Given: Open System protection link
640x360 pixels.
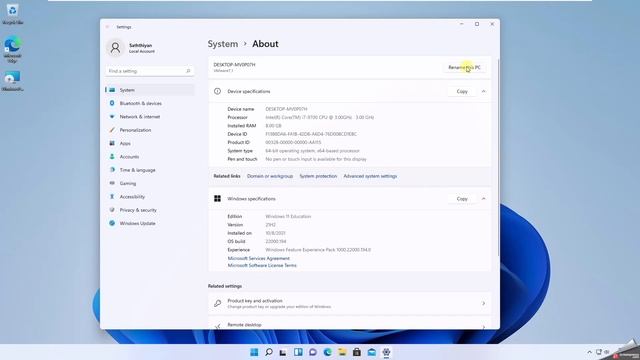Looking at the screenshot, I should pyautogui.click(x=318, y=176).
